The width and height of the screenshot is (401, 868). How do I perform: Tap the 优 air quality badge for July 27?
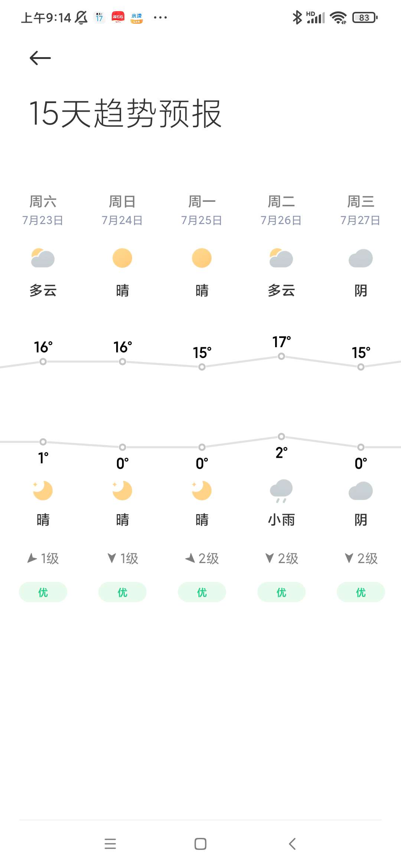(361, 592)
